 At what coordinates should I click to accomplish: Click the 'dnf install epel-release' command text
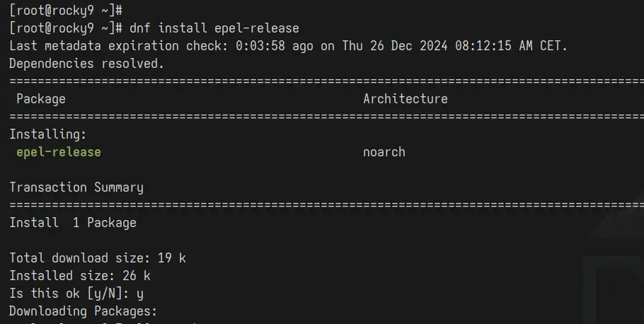tap(214, 28)
